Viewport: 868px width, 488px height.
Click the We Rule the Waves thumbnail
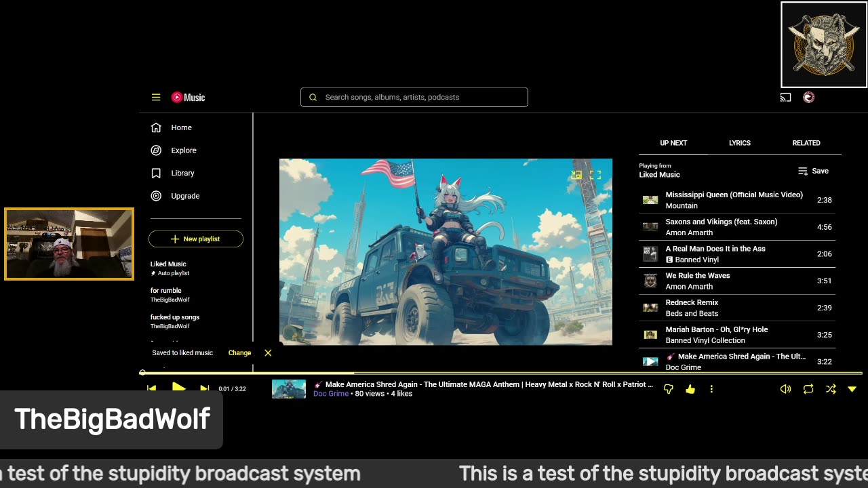[x=650, y=281]
